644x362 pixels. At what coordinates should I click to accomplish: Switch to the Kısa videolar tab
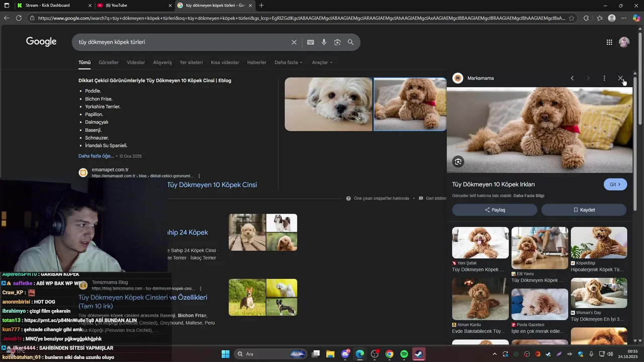225,62
